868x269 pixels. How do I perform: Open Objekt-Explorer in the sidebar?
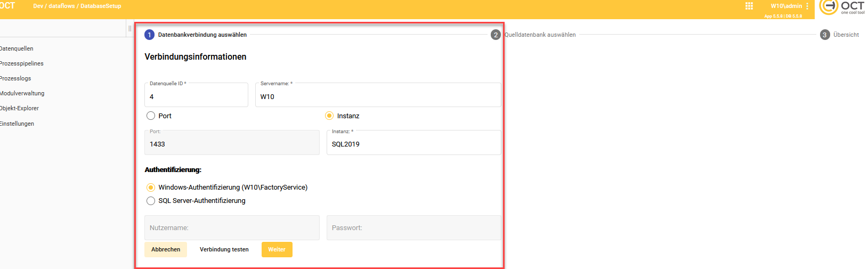[x=20, y=108]
